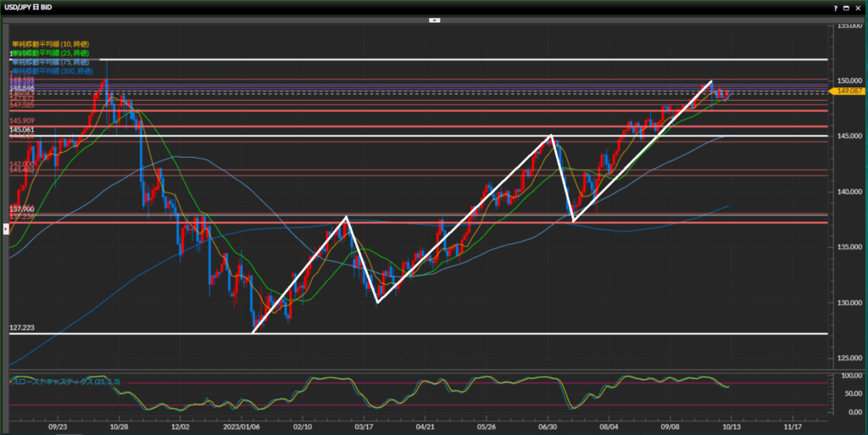The height and width of the screenshot is (435, 868).
Task: Click the 142.000 red level label
Action: (21, 164)
